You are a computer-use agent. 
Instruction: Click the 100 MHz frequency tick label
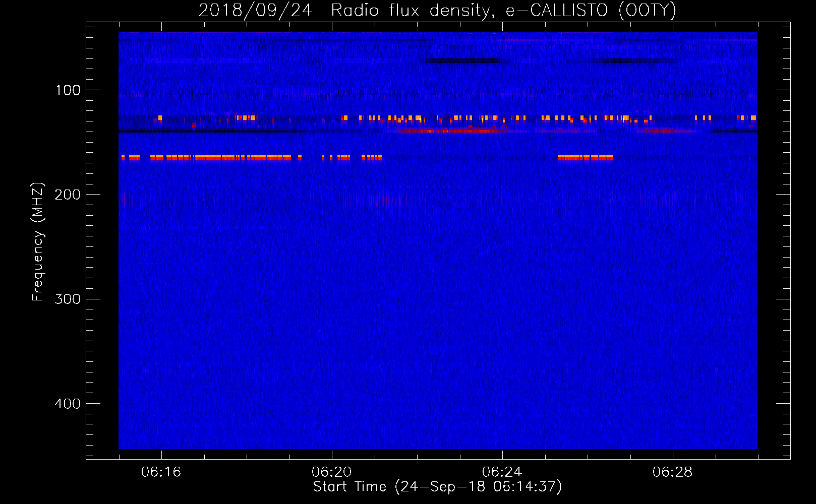[68, 90]
